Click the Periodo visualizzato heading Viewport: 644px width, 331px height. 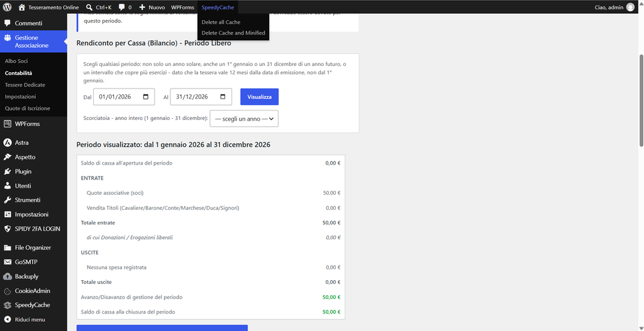tap(174, 145)
